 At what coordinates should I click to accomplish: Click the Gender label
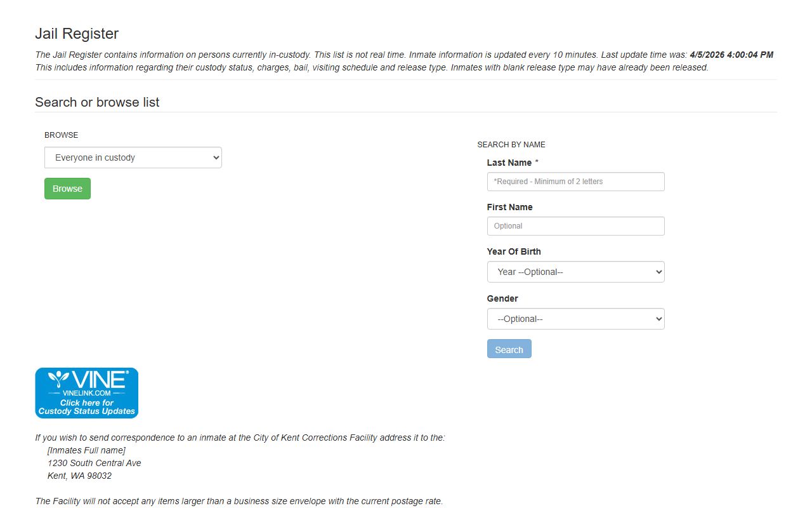click(x=502, y=298)
